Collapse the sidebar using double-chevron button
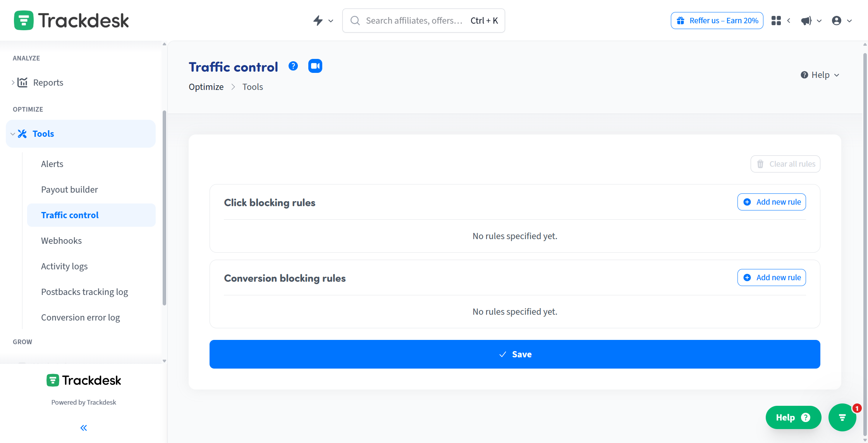868x443 pixels. point(83,427)
